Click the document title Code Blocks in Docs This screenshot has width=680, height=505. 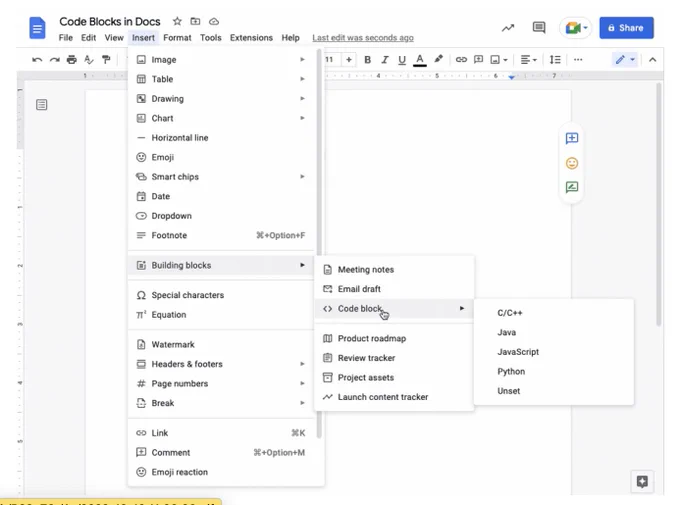(110, 22)
